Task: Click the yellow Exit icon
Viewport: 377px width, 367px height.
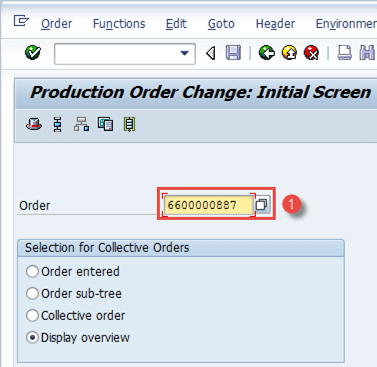Action: (289, 53)
